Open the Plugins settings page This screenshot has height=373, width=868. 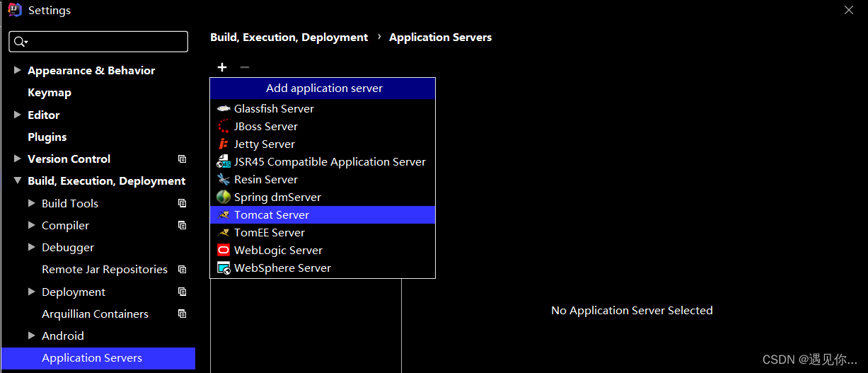[47, 137]
